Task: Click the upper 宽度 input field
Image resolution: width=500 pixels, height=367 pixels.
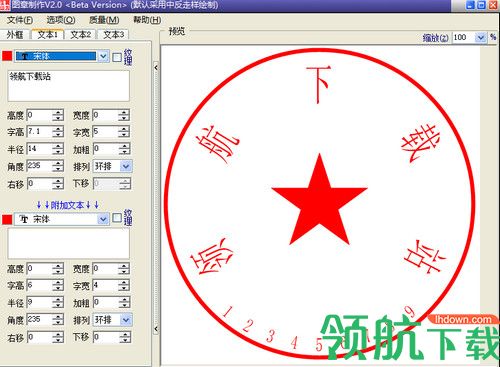Action: 105,115
